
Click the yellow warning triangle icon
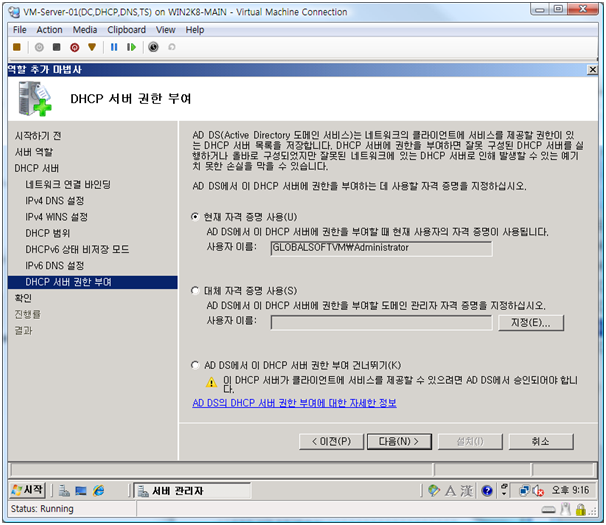coord(211,382)
